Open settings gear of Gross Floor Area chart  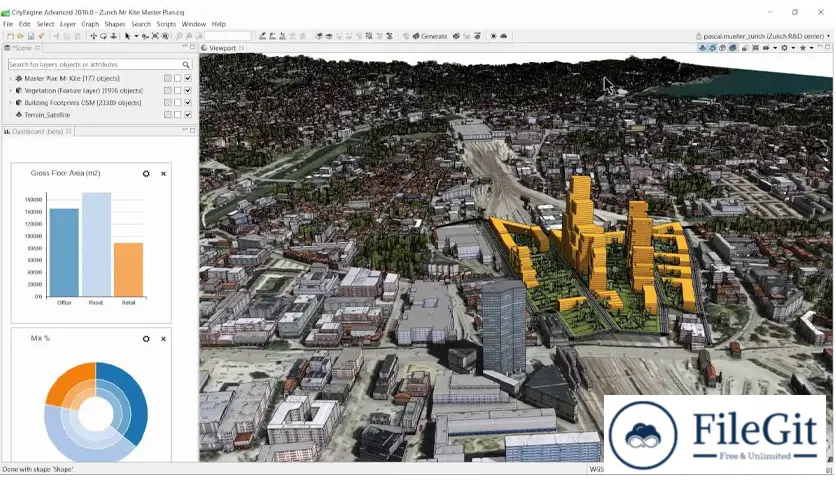[146, 174]
